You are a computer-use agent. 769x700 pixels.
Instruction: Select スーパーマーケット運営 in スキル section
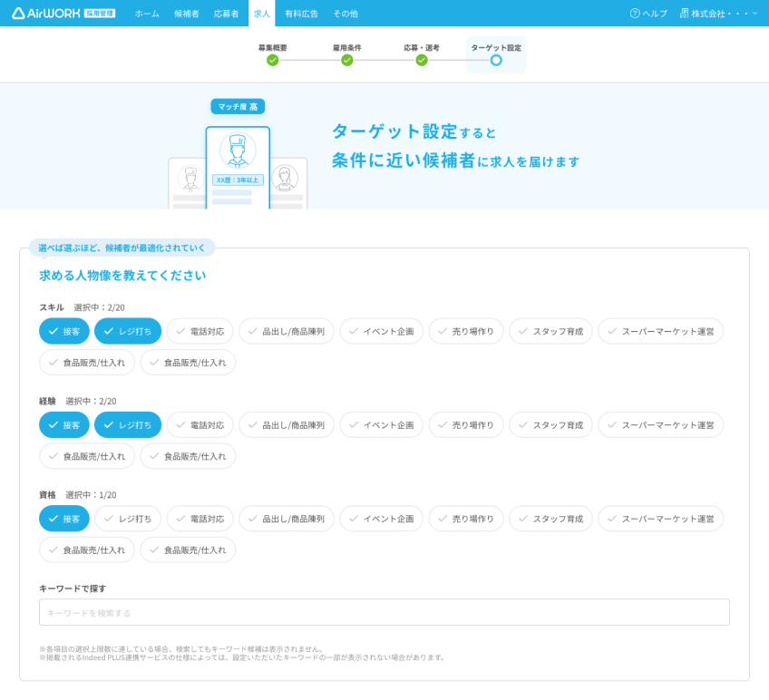pyautogui.click(x=660, y=331)
